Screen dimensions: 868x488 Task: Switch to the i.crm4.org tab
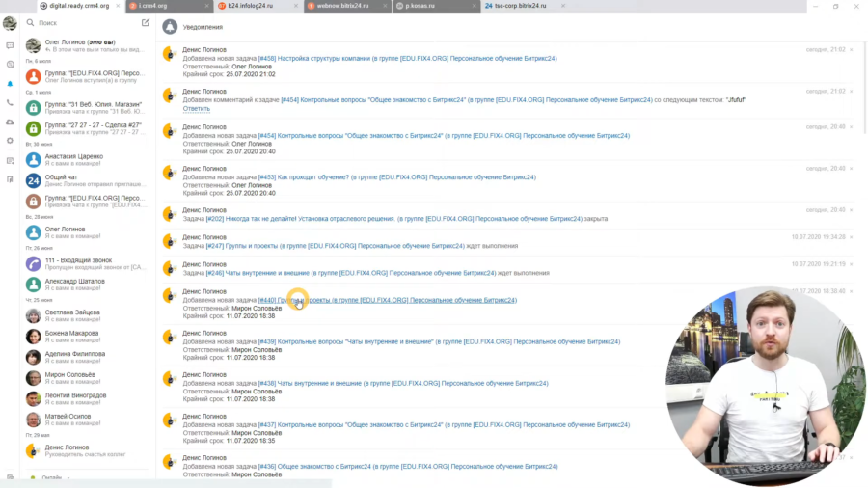[x=169, y=6]
